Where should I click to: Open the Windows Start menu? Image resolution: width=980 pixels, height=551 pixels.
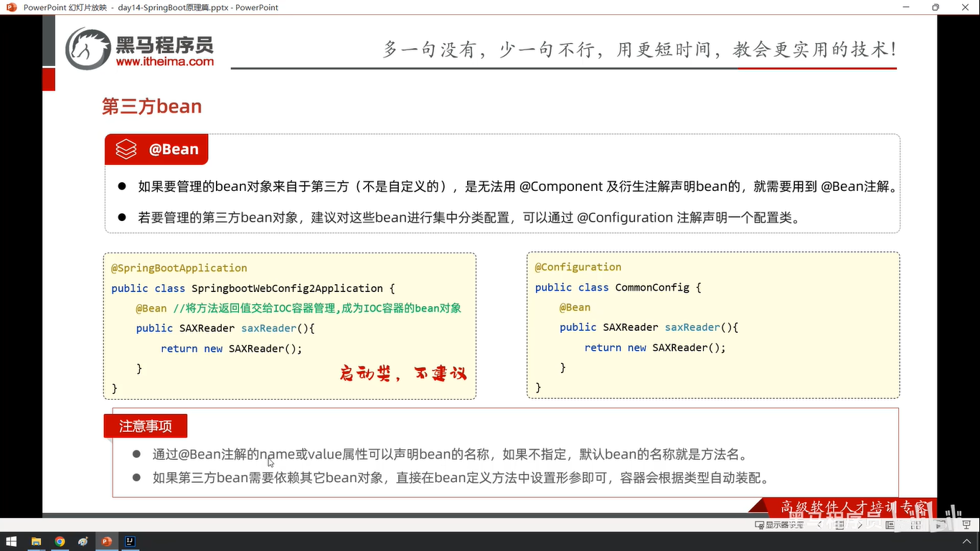(x=11, y=542)
